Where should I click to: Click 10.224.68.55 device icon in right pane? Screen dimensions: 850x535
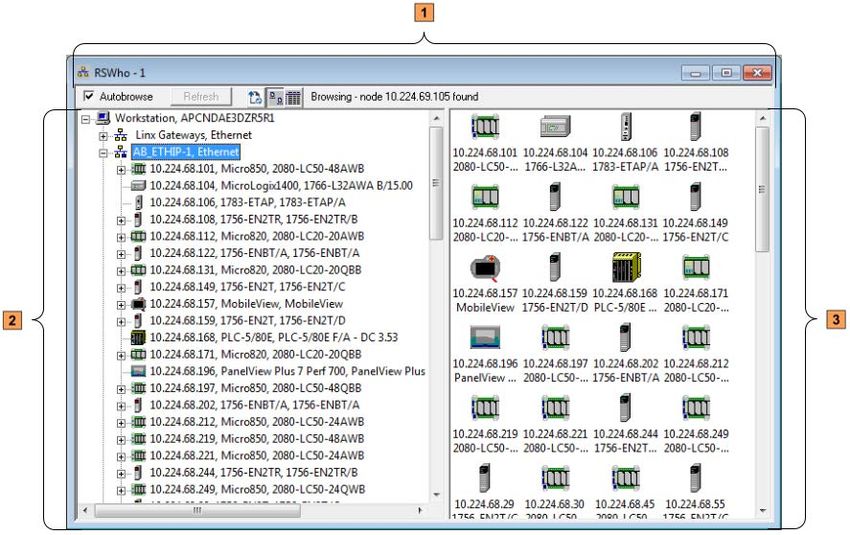pyautogui.click(x=696, y=478)
